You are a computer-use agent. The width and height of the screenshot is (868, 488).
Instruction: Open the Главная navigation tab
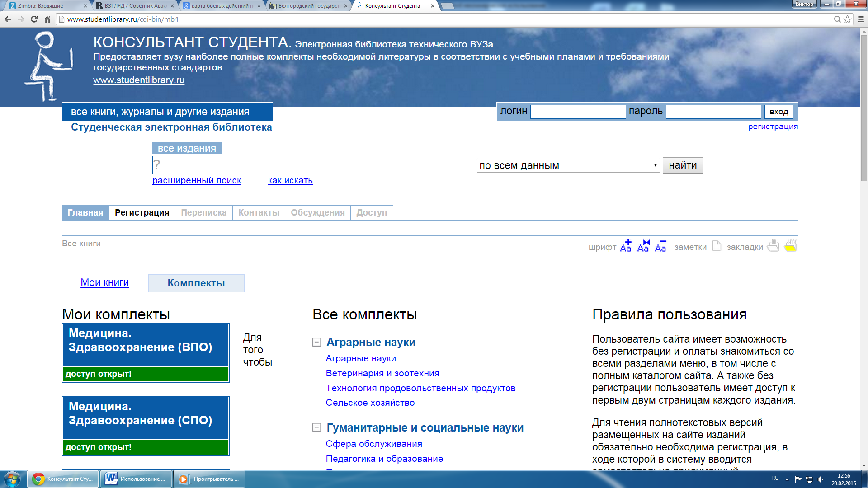85,212
